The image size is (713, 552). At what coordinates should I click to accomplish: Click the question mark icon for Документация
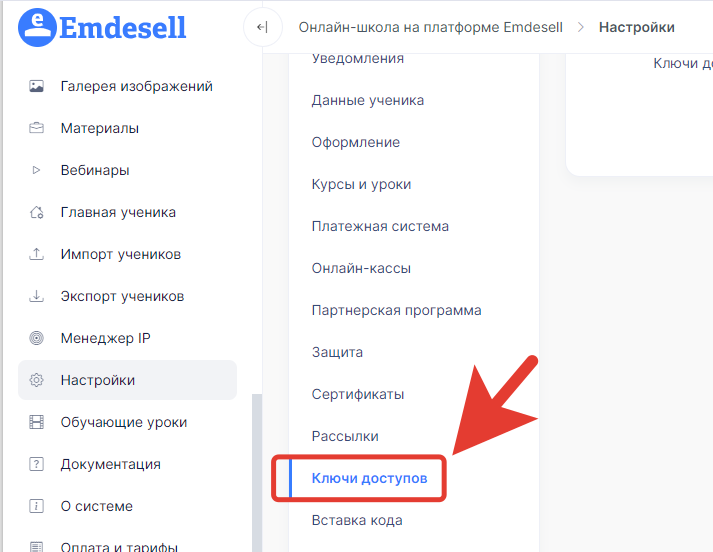pos(36,464)
